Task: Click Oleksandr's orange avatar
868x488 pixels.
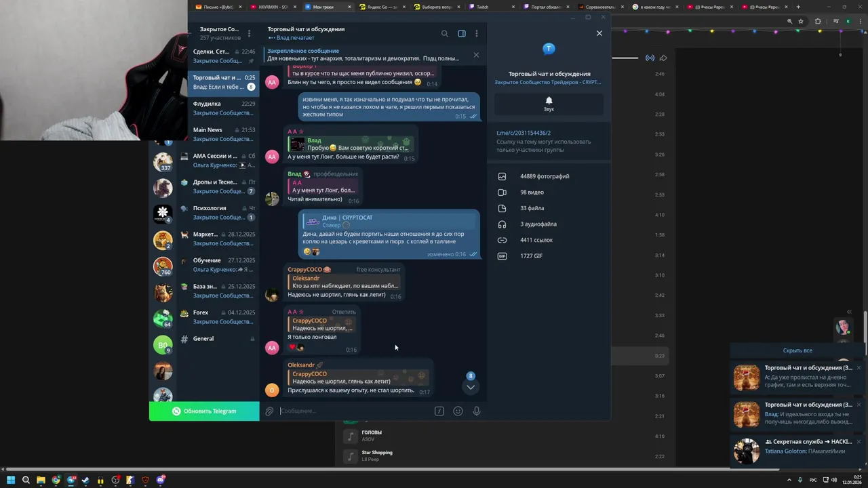Action: [x=272, y=390]
